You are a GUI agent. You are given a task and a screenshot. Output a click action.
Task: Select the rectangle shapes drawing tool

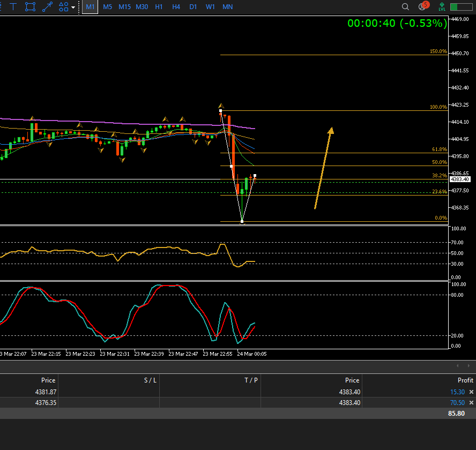(x=31, y=7)
